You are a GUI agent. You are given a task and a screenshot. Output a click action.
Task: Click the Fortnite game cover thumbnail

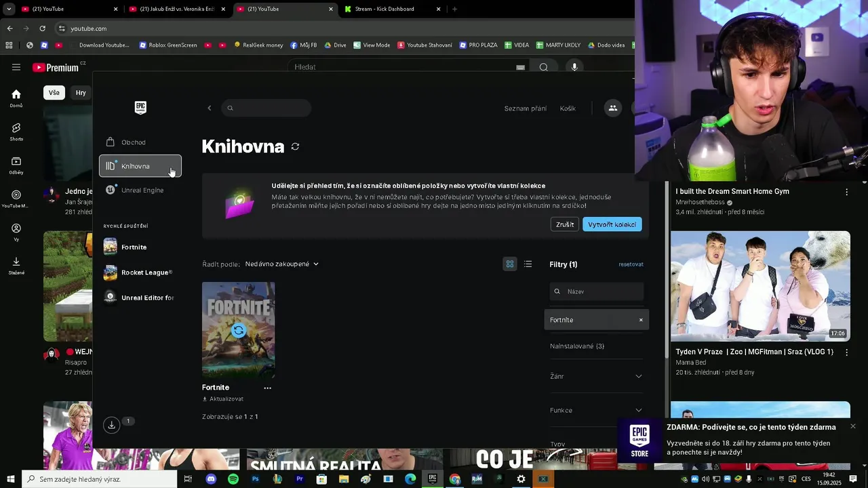point(239,330)
